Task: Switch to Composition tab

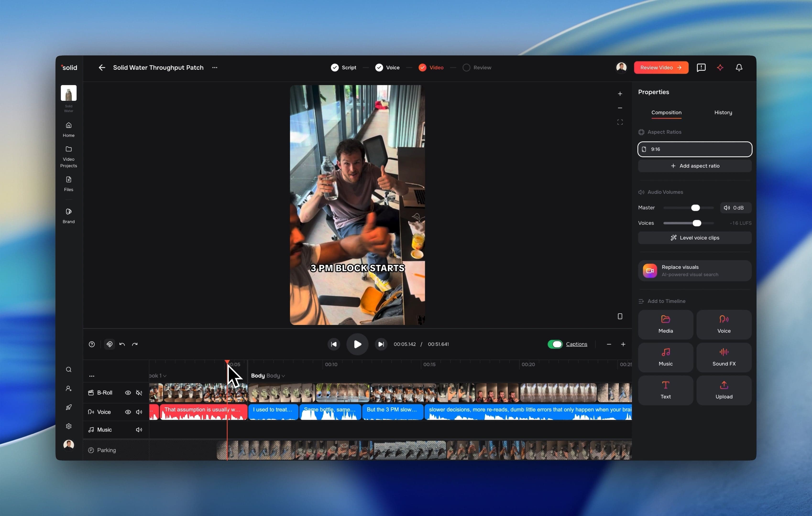Action: [666, 113]
